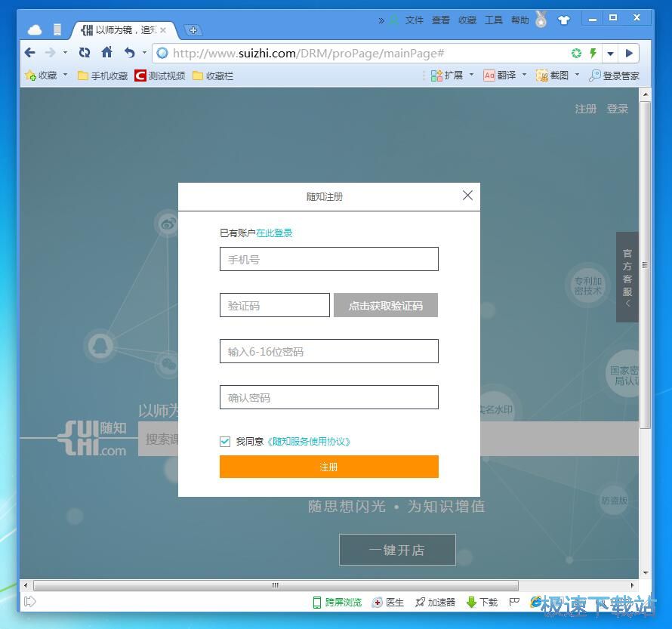Click 注册 at the page top right
Image resolution: width=672 pixels, height=629 pixels.
coord(585,109)
